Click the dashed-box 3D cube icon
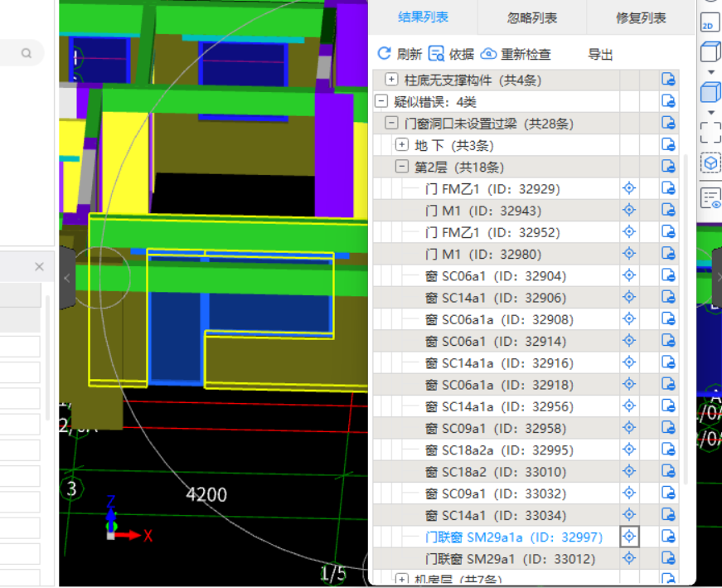This screenshot has height=588, width=722. (x=711, y=163)
